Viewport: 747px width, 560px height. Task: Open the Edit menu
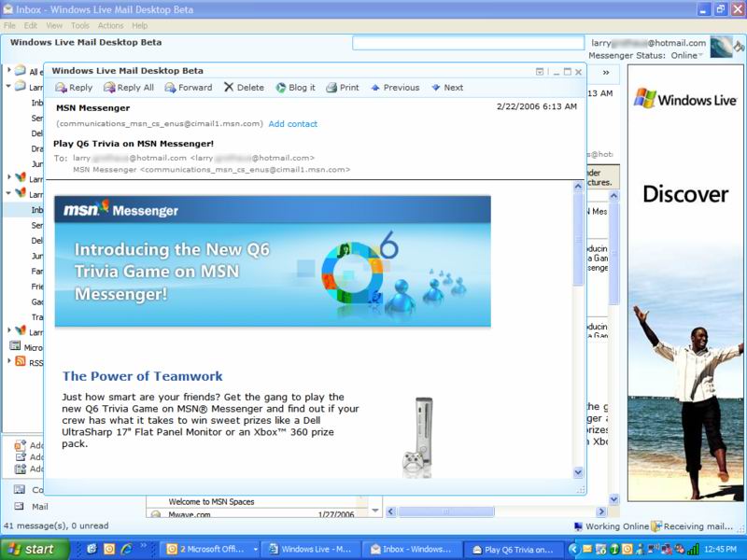31,26
